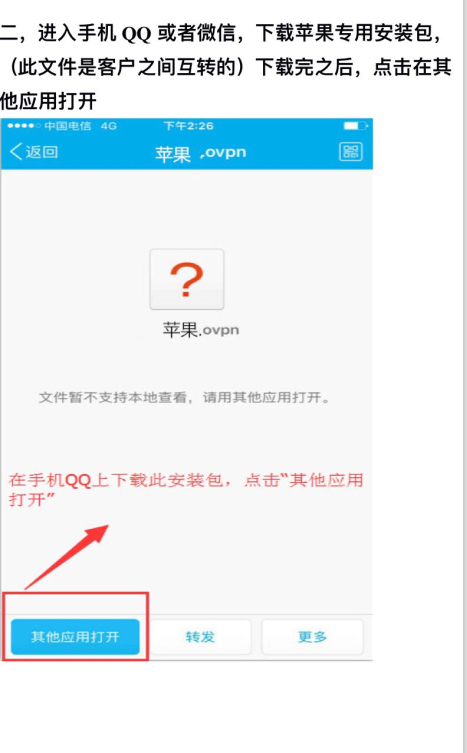Click the red arrow annotation
Screen dimensions: 467x753
[67, 557]
